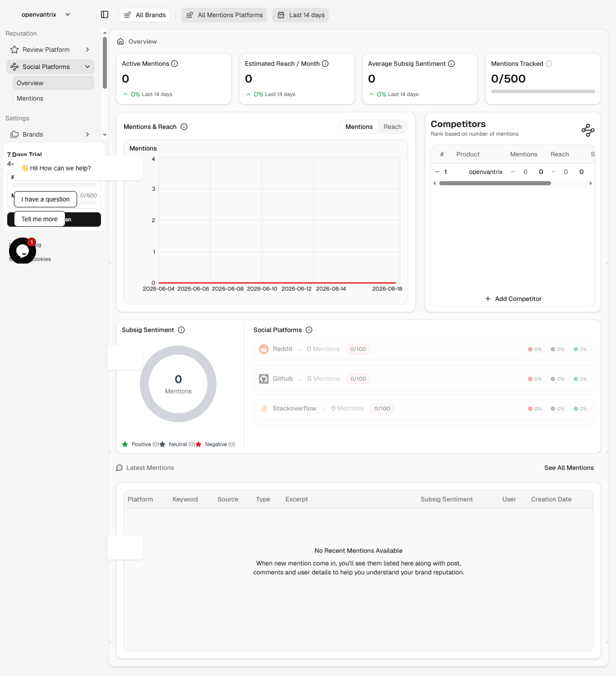Click the Creation Date column header
Screen dimensions: 616x677
[x=551, y=499]
